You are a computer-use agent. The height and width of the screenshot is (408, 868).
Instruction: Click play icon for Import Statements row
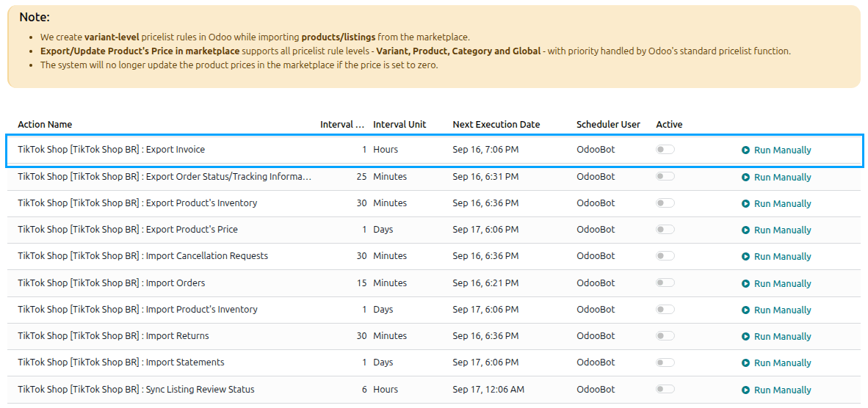click(745, 363)
